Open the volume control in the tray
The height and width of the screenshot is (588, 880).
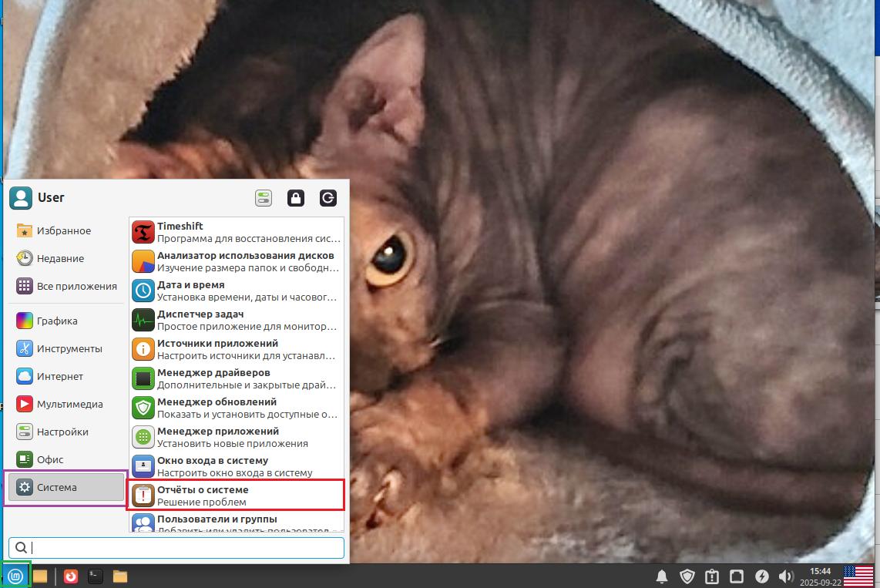pyautogui.click(x=787, y=576)
